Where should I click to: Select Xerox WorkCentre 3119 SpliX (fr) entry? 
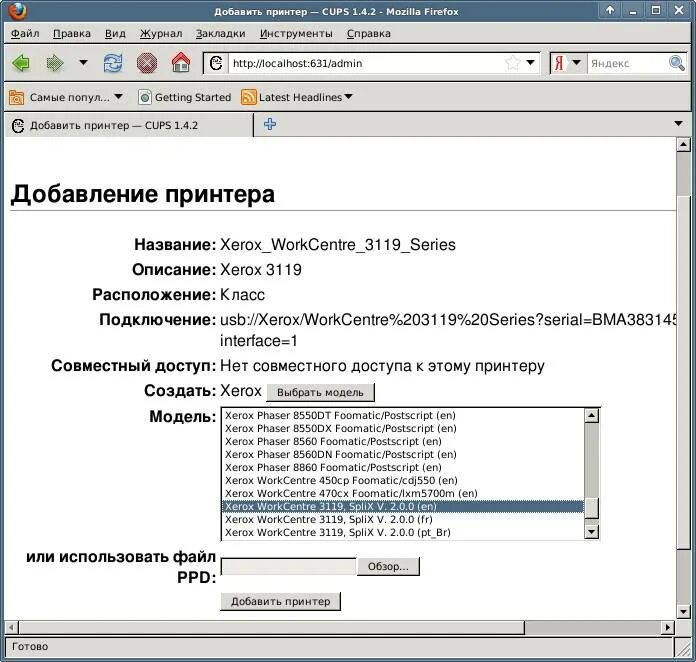click(x=403, y=519)
